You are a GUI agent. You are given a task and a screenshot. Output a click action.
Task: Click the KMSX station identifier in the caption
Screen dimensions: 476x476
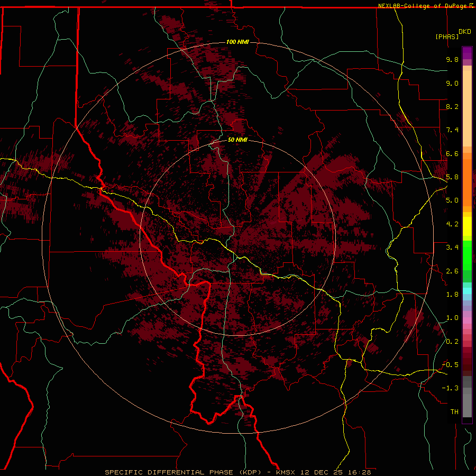287,472
